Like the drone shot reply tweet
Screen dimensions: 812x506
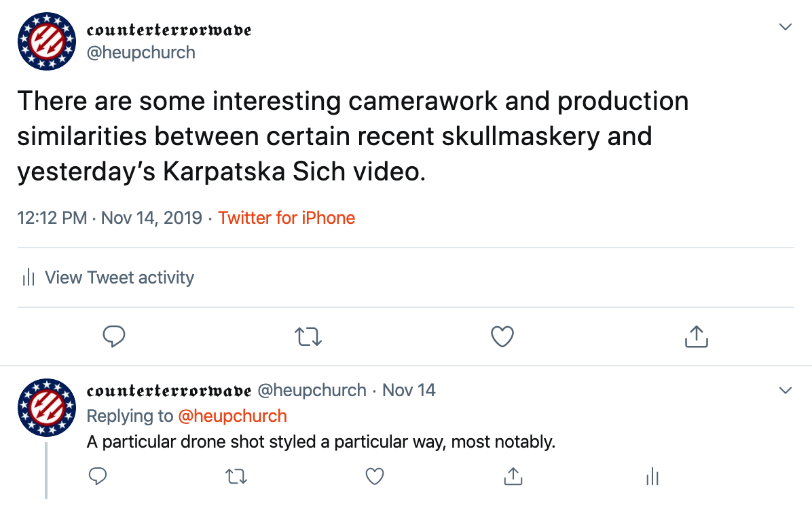(374, 477)
